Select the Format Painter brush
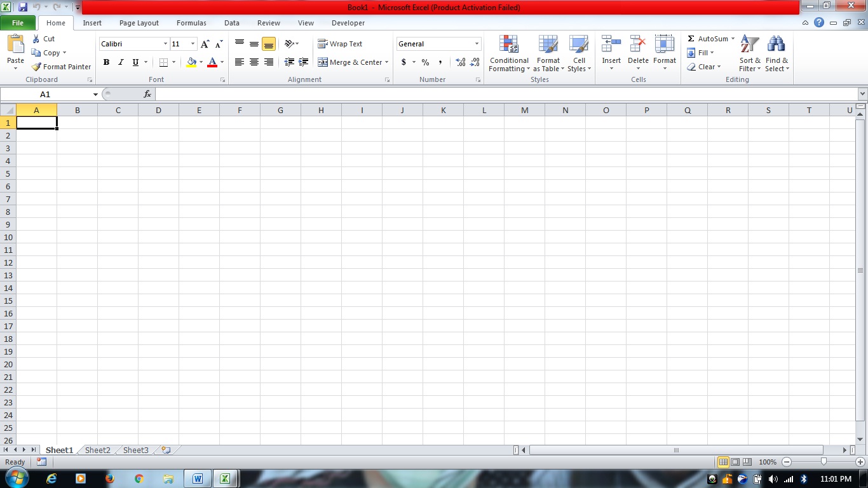Screen dimensions: 868x488 (x=36, y=67)
